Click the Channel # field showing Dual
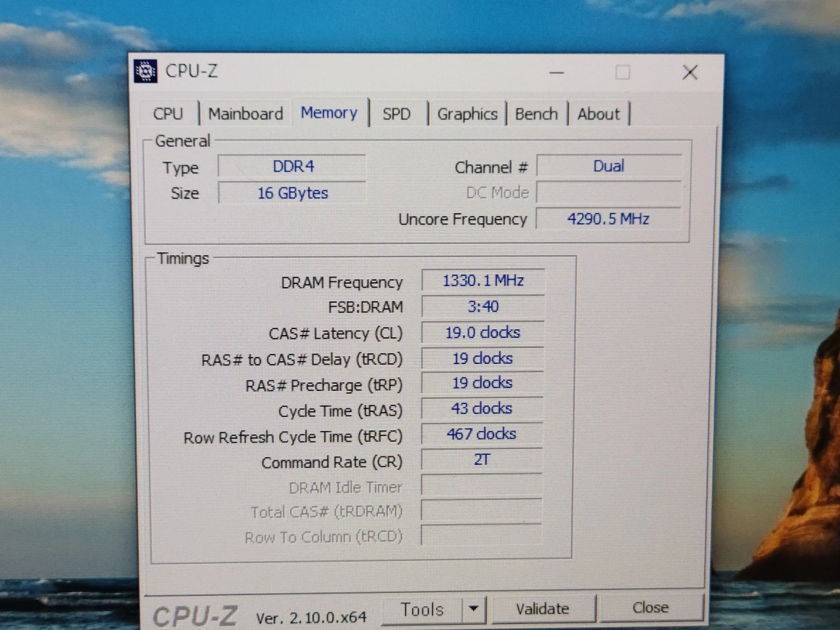The image size is (840, 630). [608, 166]
